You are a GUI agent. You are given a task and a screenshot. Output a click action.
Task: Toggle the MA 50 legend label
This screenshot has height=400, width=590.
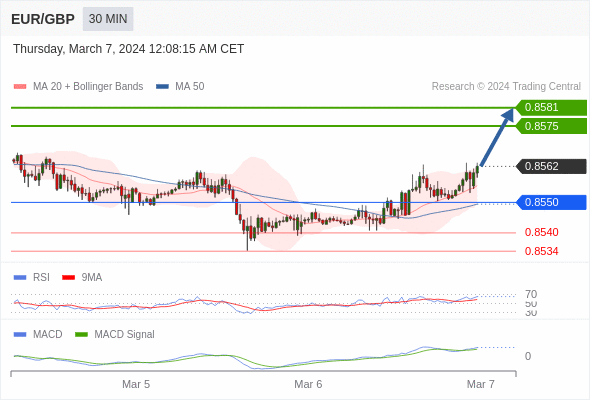click(190, 87)
